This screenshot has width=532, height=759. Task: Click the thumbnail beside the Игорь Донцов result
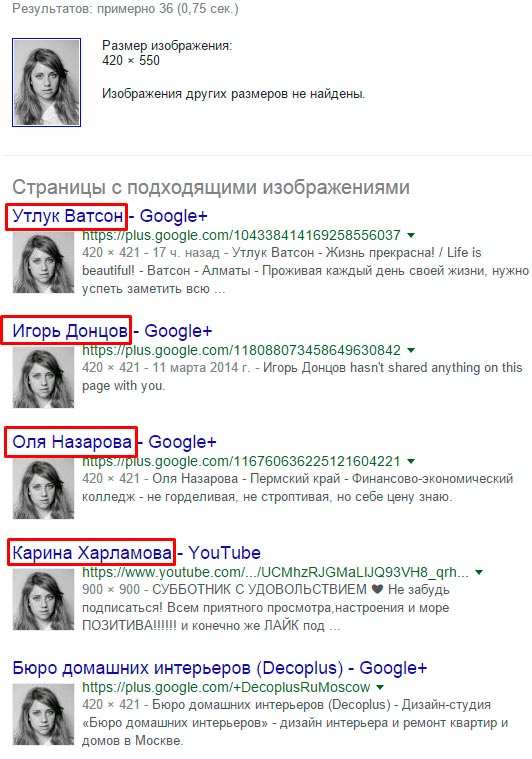(x=43, y=378)
